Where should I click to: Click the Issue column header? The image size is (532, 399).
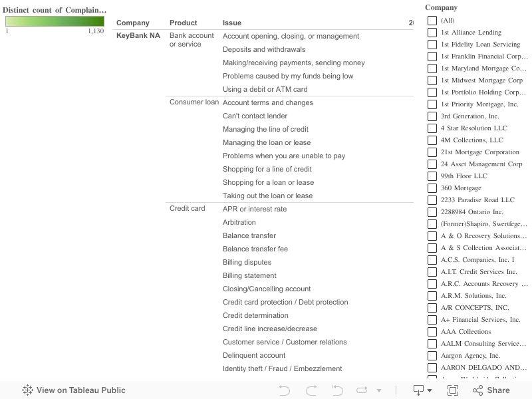(x=232, y=23)
